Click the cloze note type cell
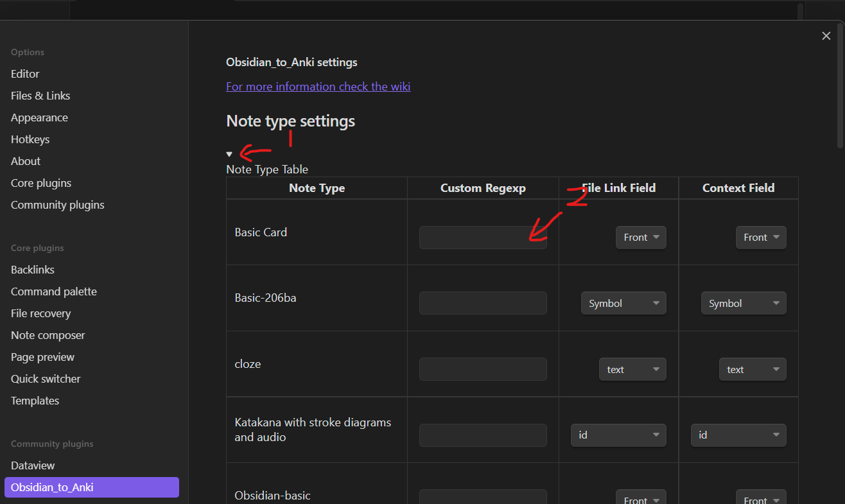 317,364
